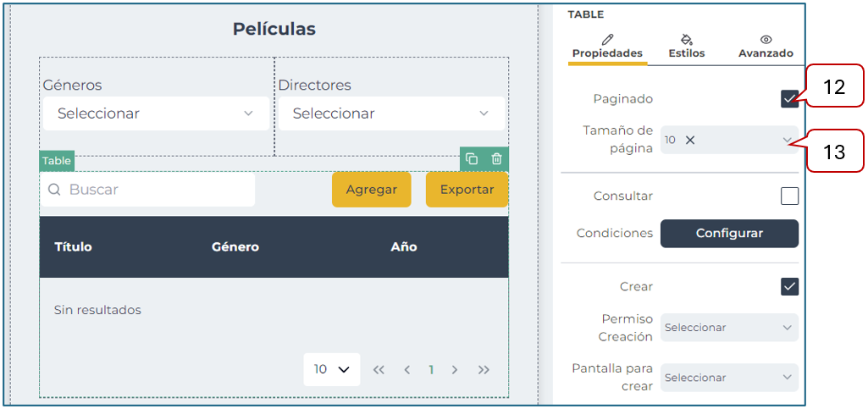Open the Directores dropdown

[x=390, y=113]
